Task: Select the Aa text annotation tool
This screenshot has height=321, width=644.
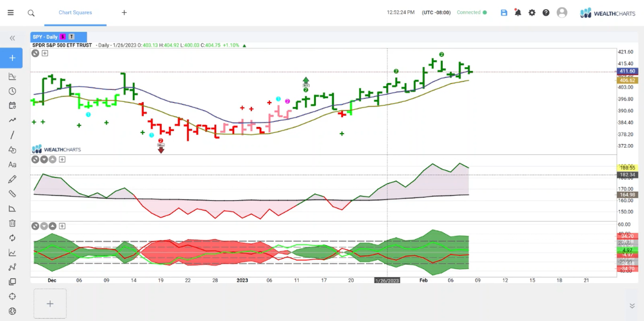Action: pyautogui.click(x=12, y=164)
